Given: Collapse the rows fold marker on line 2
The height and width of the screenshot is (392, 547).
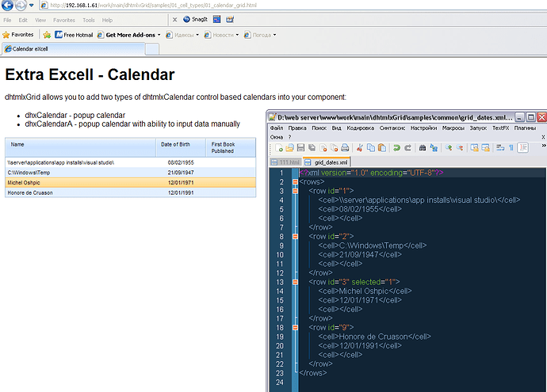Looking at the screenshot, I should pyautogui.click(x=294, y=181).
